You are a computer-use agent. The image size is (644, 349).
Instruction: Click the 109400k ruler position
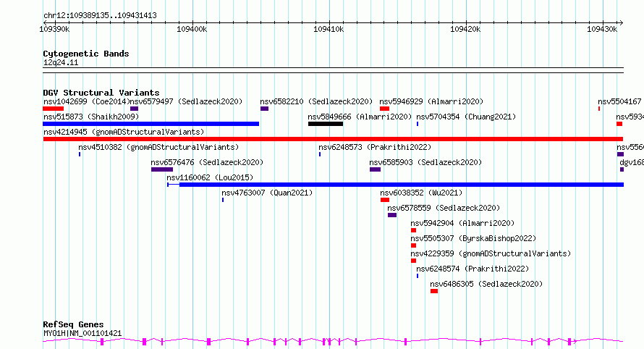192,29
